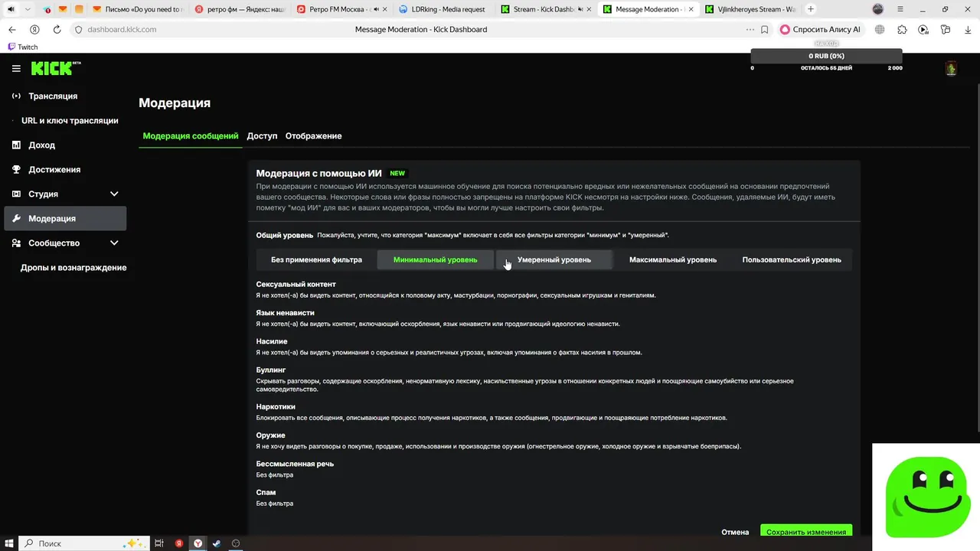Launch Steam from the taskbar
This screenshot has width=980, height=551.
pyautogui.click(x=217, y=543)
